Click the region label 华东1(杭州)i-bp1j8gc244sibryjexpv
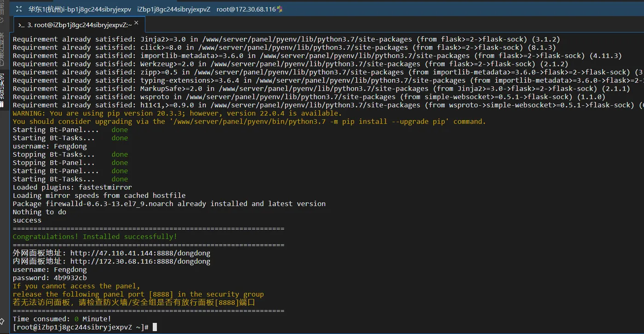This screenshot has width=644, height=334. [x=80, y=9]
